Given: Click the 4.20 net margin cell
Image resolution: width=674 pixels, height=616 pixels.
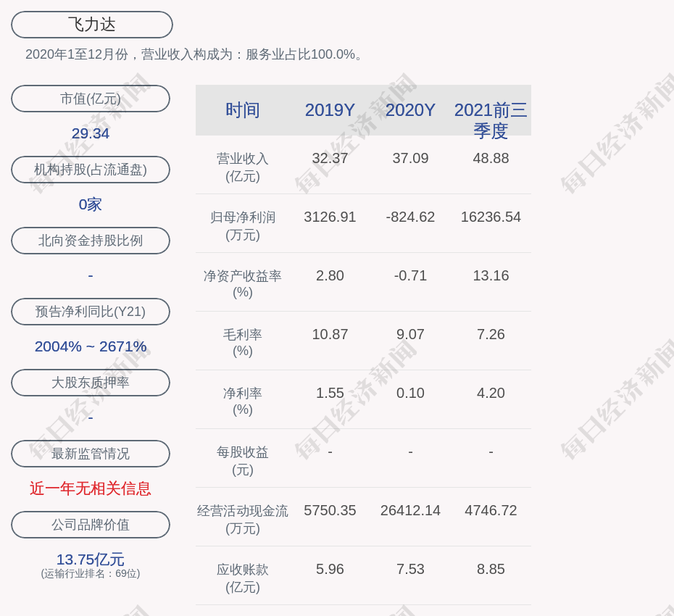Looking at the screenshot, I should (x=491, y=393).
